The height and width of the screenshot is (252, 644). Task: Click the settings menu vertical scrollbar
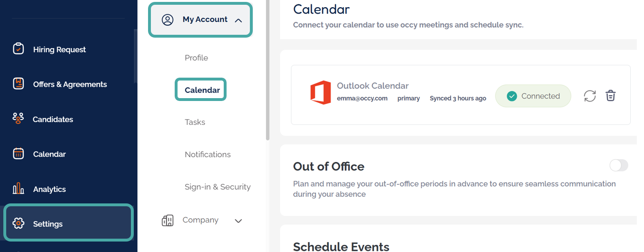click(x=268, y=71)
